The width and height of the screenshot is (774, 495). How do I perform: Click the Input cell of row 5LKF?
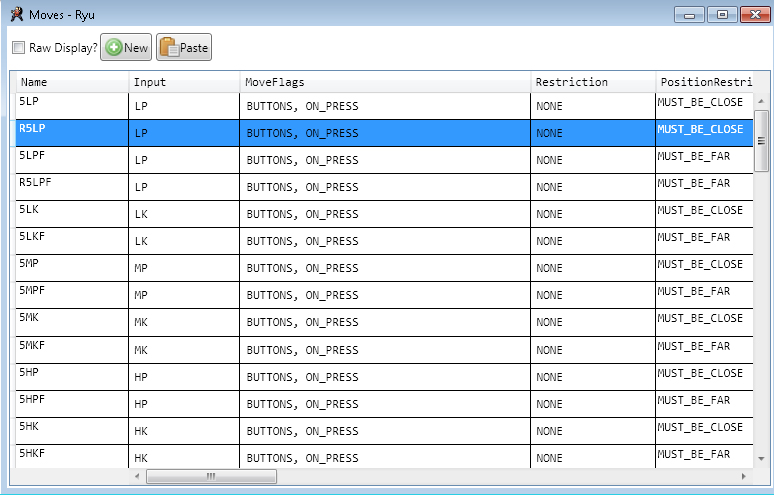(x=184, y=241)
